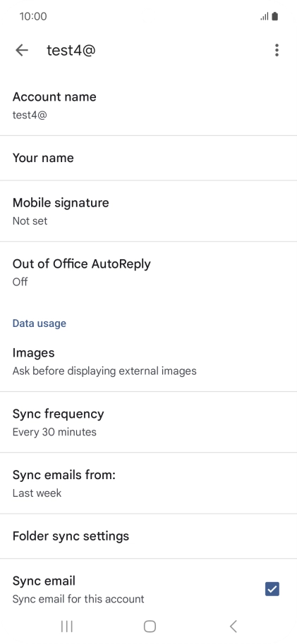Tap the 10:00 clock in status bar

click(33, 16)
